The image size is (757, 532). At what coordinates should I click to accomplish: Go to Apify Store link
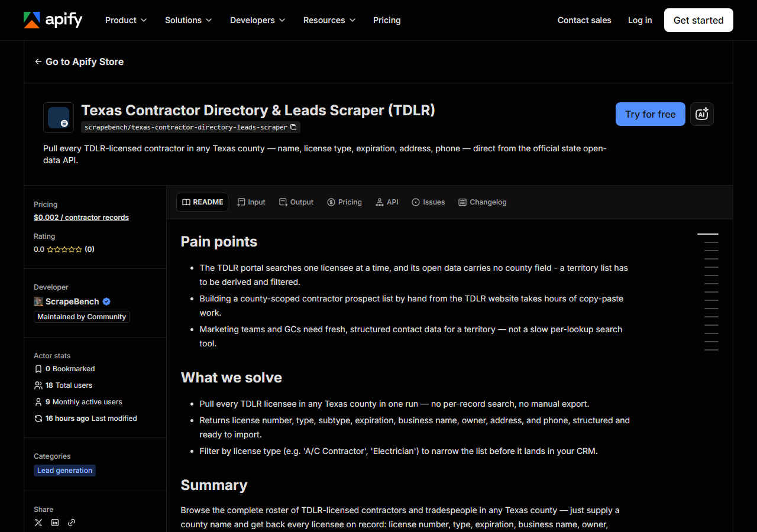point(79,61)
